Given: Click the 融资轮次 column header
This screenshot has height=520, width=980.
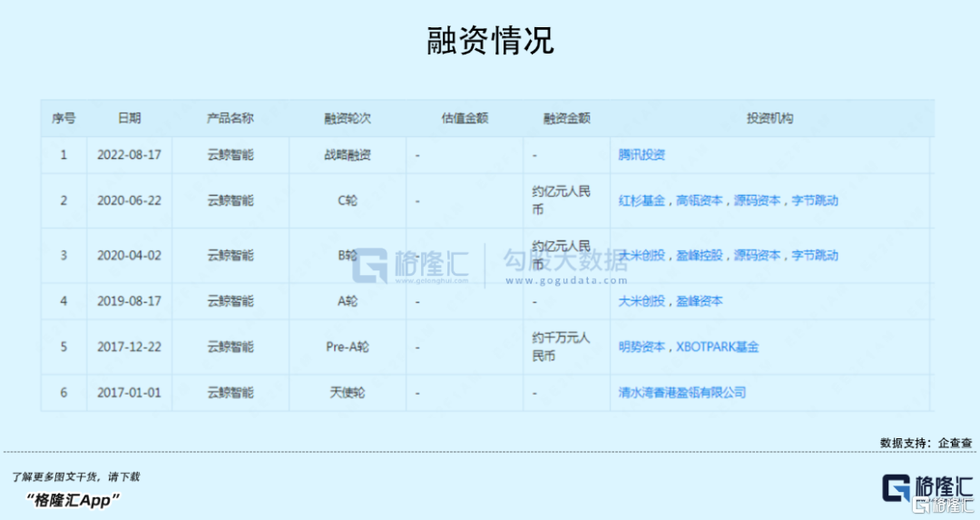Looking at the screenshot, I should (348, 118).
